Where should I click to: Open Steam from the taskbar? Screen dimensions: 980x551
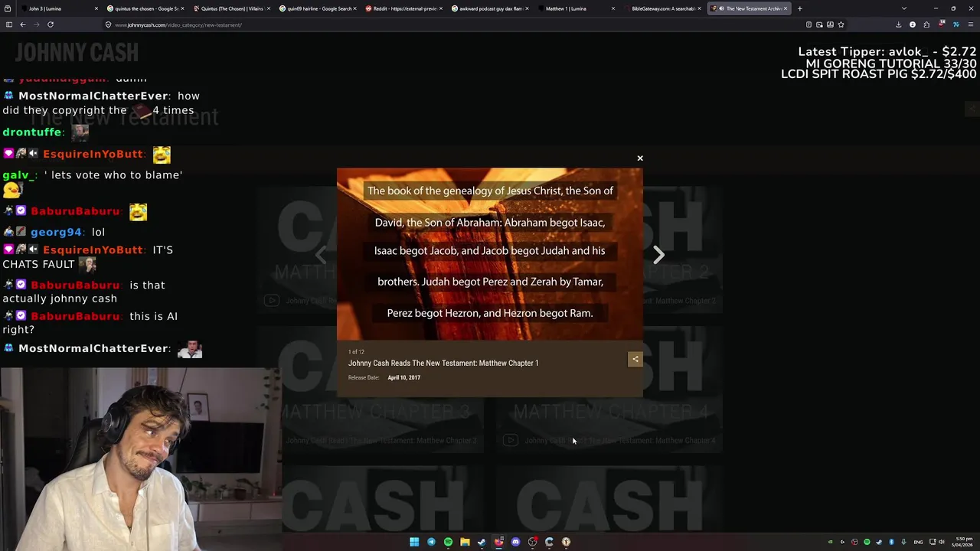[482, 542]
